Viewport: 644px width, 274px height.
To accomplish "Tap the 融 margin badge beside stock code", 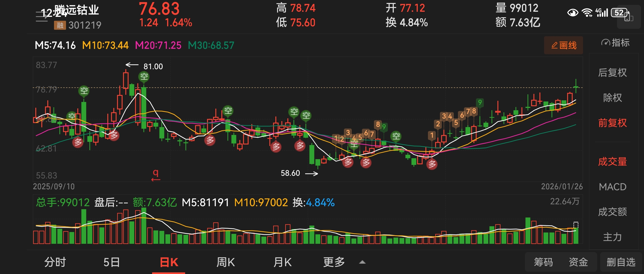I will [60, 25].
